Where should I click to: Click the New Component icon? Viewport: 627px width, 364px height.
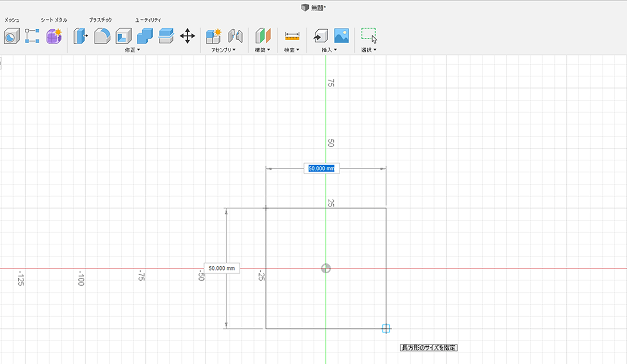pos(213,36)
